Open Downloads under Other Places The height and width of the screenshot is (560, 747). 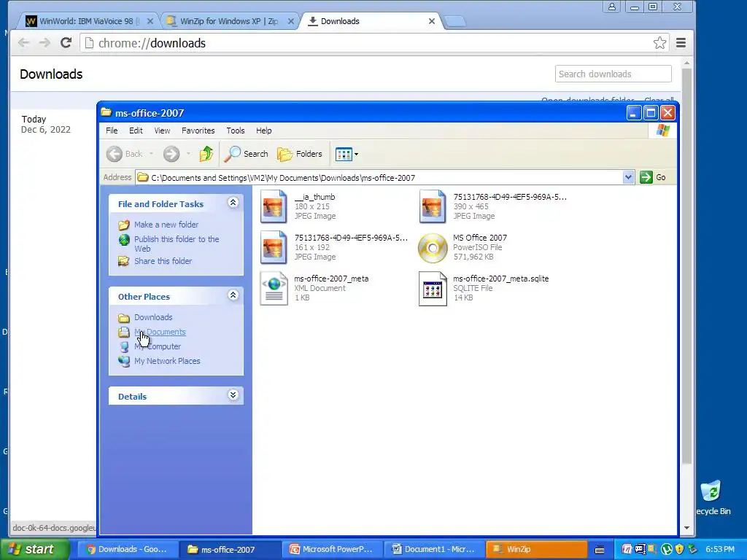[153, 317]
